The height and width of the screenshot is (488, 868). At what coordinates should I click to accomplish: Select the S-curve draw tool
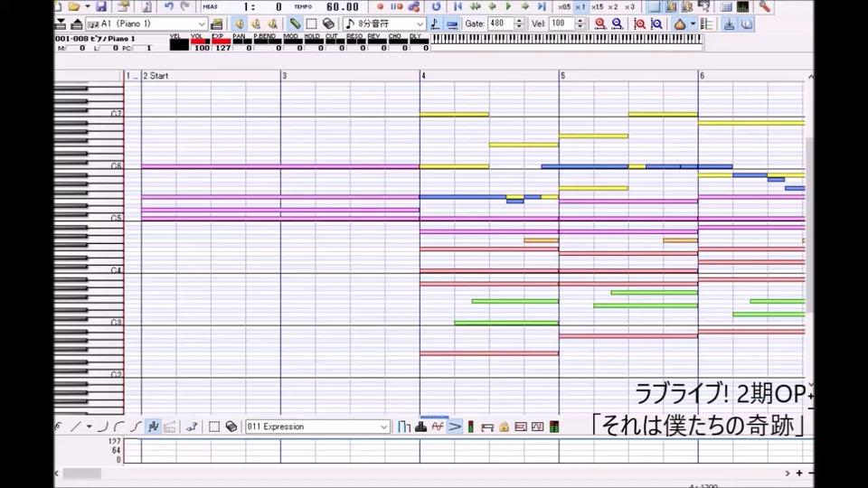point(136,427)
